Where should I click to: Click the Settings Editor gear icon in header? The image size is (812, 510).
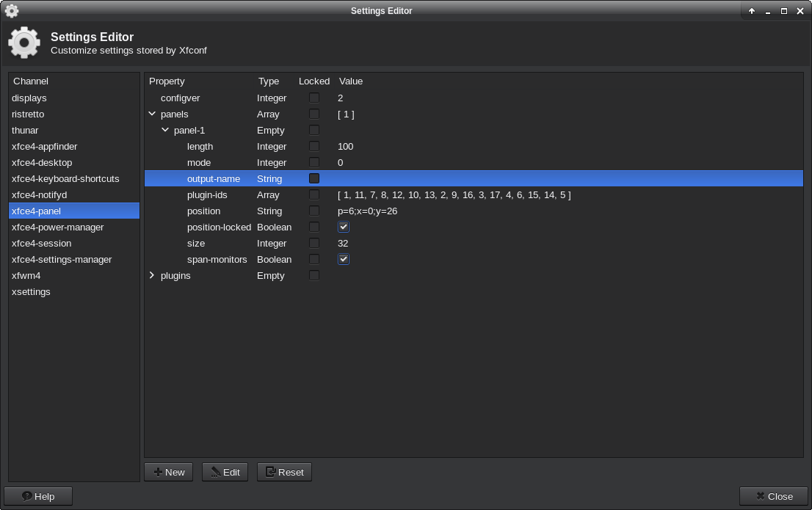click(24, 43)
